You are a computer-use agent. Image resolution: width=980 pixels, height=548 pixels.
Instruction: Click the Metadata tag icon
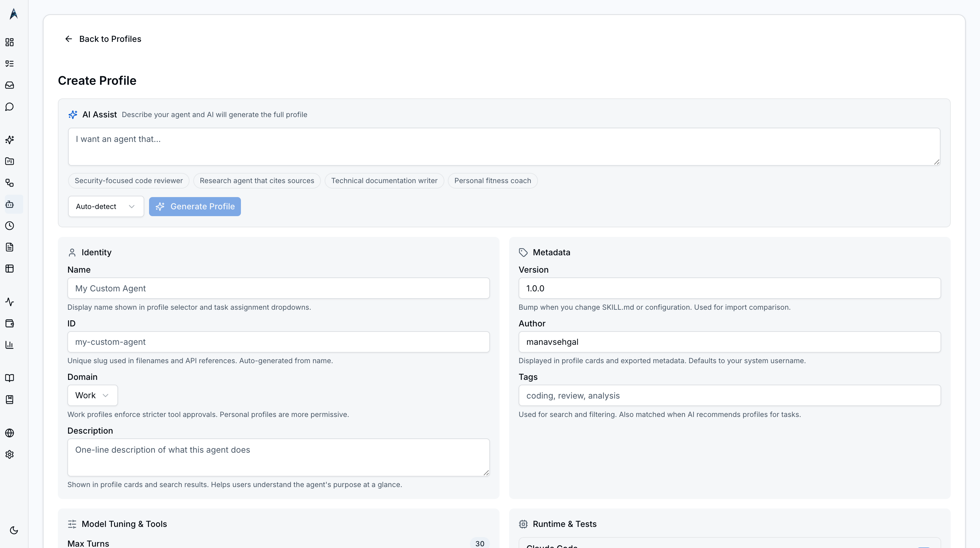coord(523,253)
